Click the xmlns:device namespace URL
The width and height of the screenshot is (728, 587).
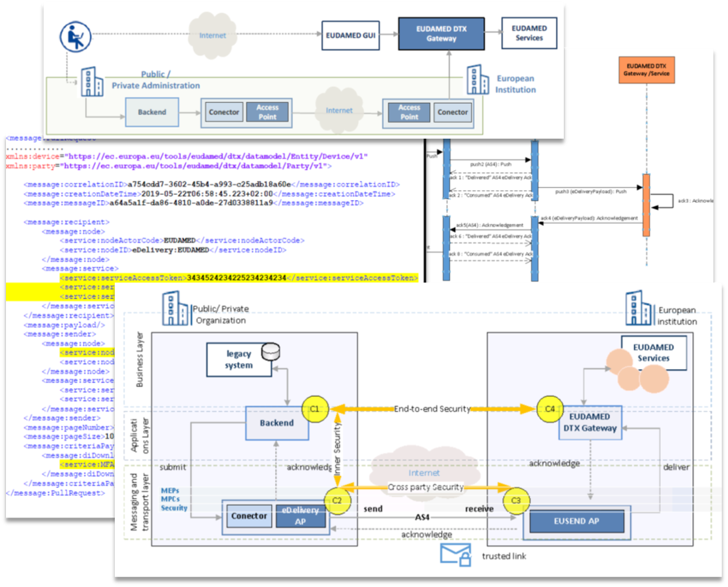216,156
